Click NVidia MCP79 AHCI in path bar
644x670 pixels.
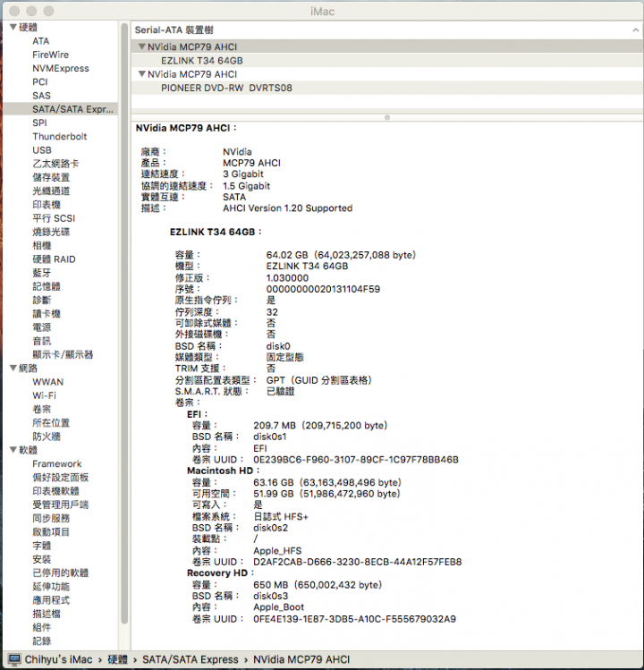(301, 659)
